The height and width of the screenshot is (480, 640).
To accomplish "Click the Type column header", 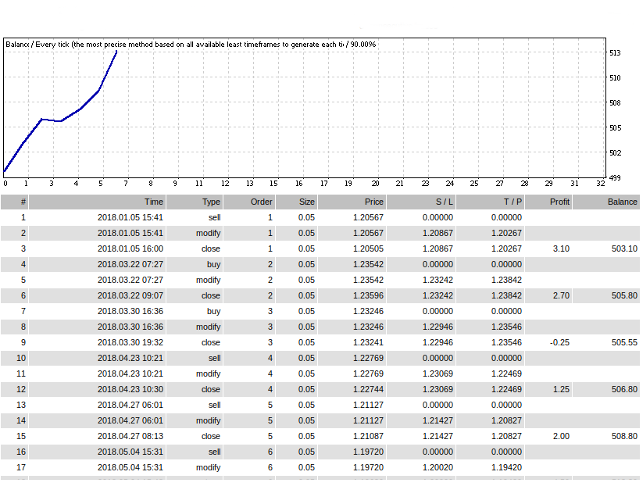I will (x=210, y=202).
